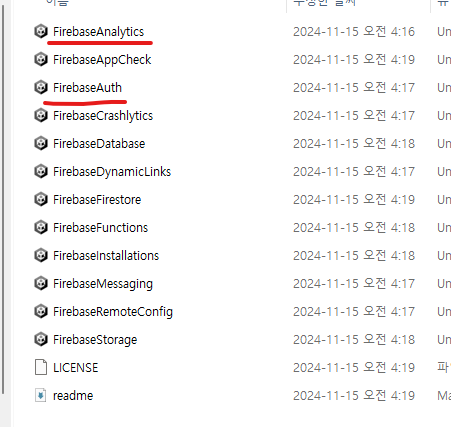
Task: Select the FirebaseRemoteConfig file name
Action: point(113,312)
